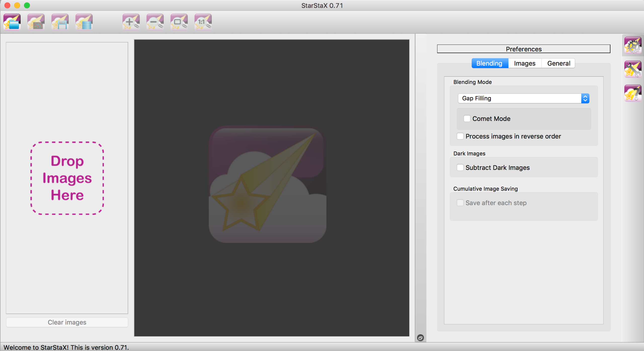Enable the Comet Mode checkbox
644x351 pixels.
coord(467,119)
